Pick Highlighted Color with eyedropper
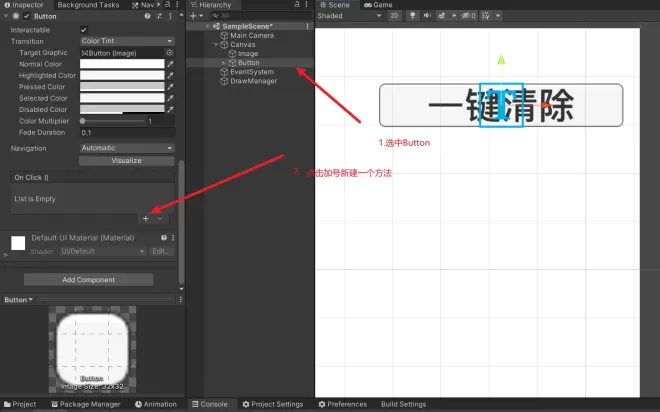The width and height of the screenshot is (660, 412). 170,75
